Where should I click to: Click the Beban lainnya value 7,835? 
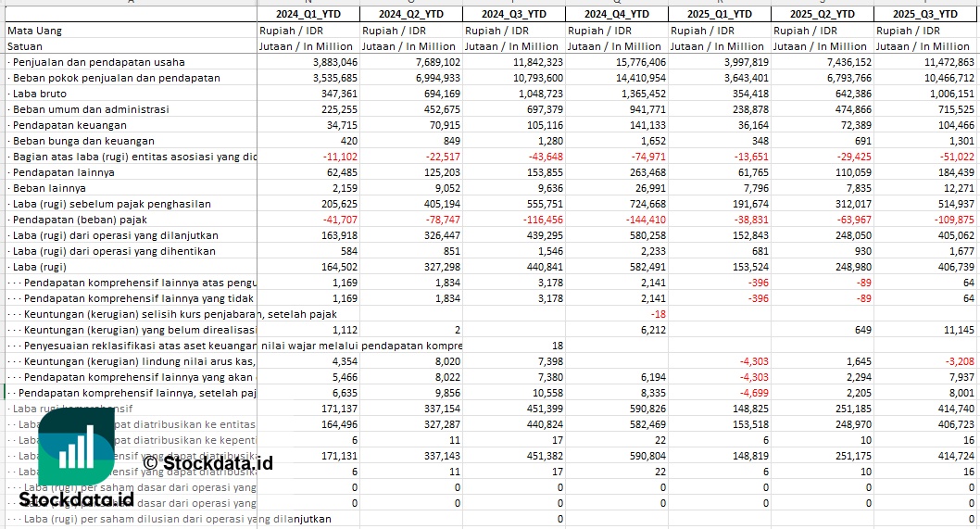pyautogui.click(x=859, y=187)
